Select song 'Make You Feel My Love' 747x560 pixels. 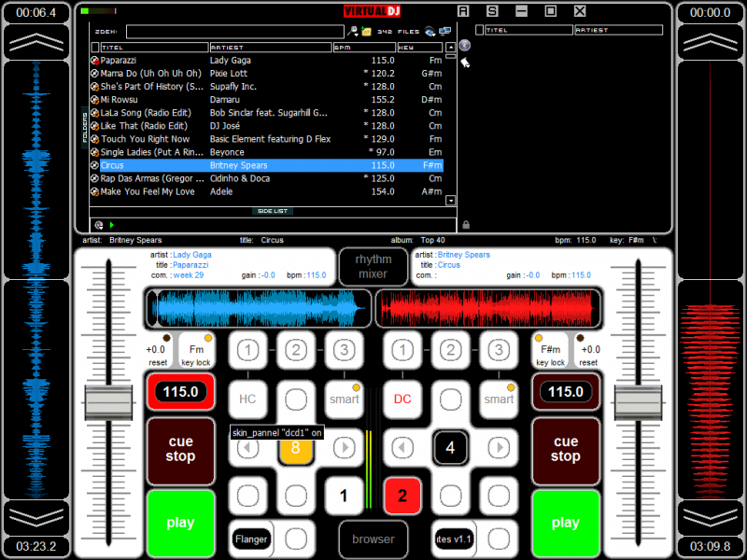(267, 191)
